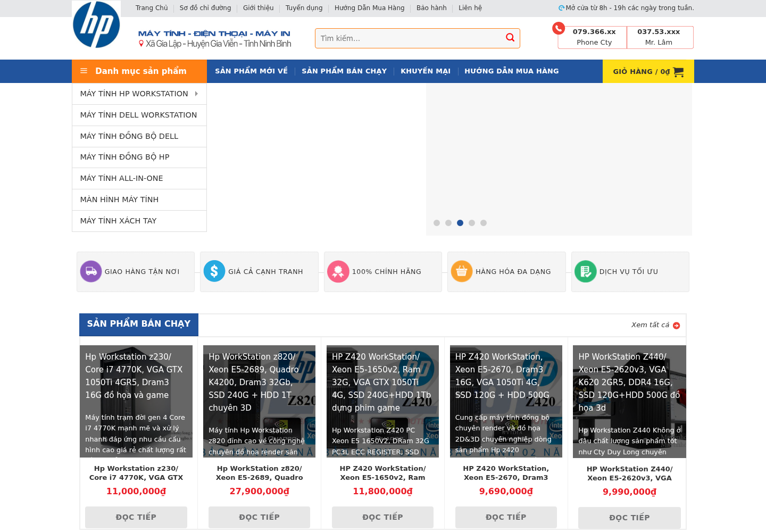This screenshot has height=532, width=766.
Task: Click the red location pin icon
Action: click(141, 44)
